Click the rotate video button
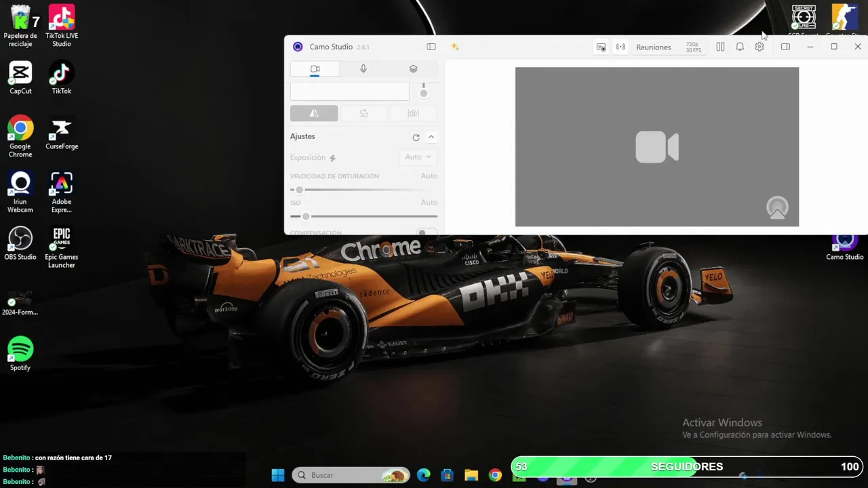868x488 pixels. pyautogui.click(x=363, y=113)
